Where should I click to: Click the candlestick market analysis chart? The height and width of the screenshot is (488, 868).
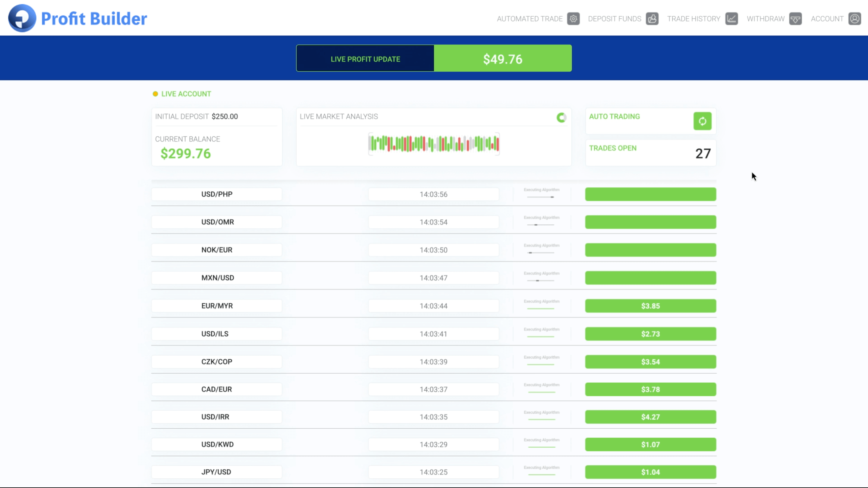pyautogui.click(x=434, y=144)
